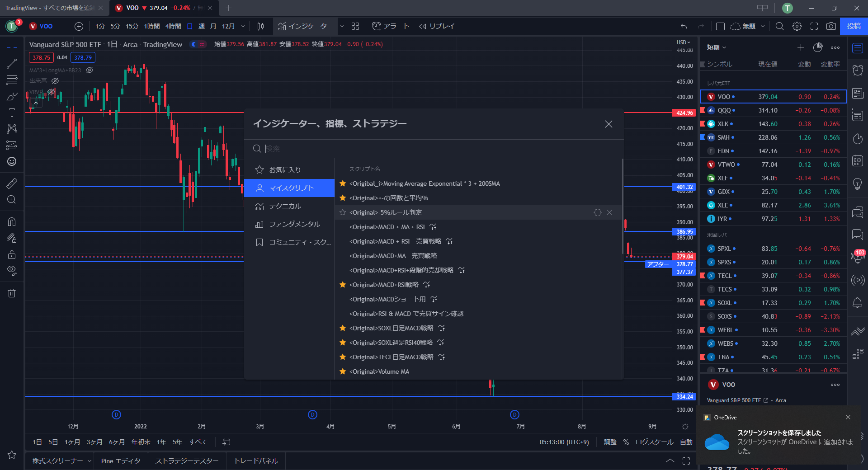
Task: Click the リプレイ button
Action: (x=437, y=26)
